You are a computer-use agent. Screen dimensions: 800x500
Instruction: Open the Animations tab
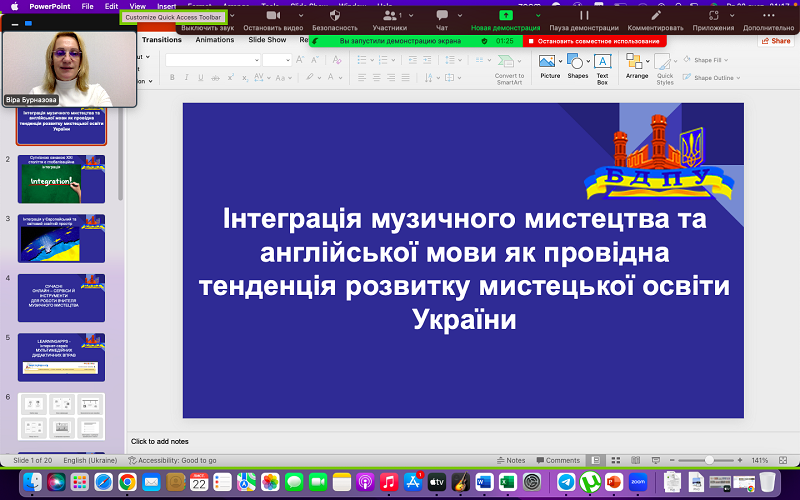point(215,40)
